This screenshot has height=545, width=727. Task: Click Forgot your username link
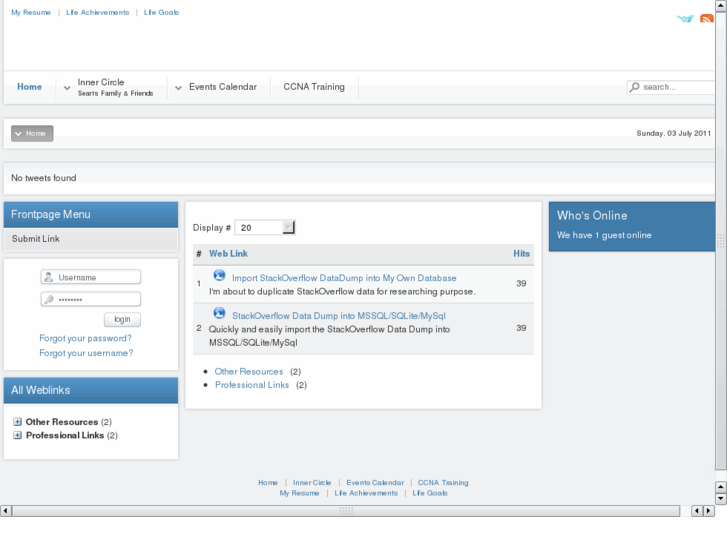pos(86,353)
